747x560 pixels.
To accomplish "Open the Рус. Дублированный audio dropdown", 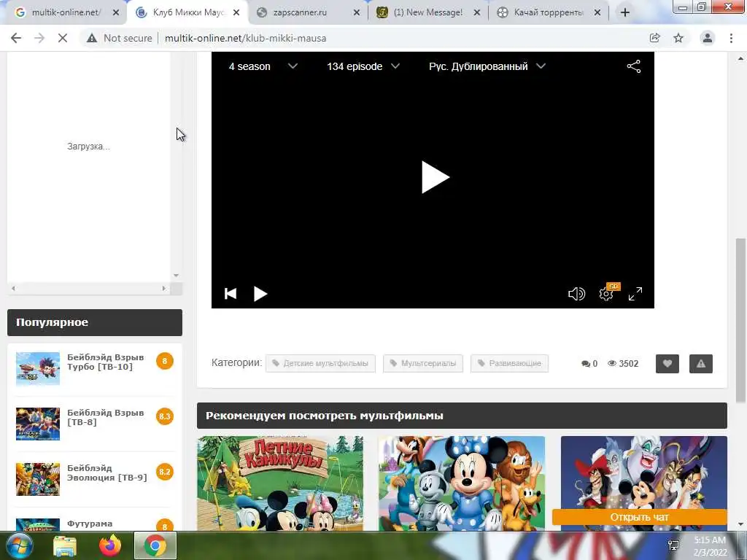I will point(487,66).
